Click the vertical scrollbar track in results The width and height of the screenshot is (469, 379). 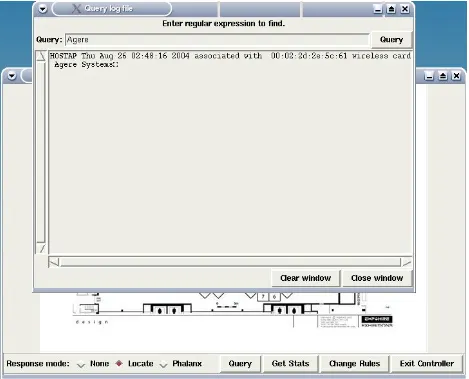(41, 152)
